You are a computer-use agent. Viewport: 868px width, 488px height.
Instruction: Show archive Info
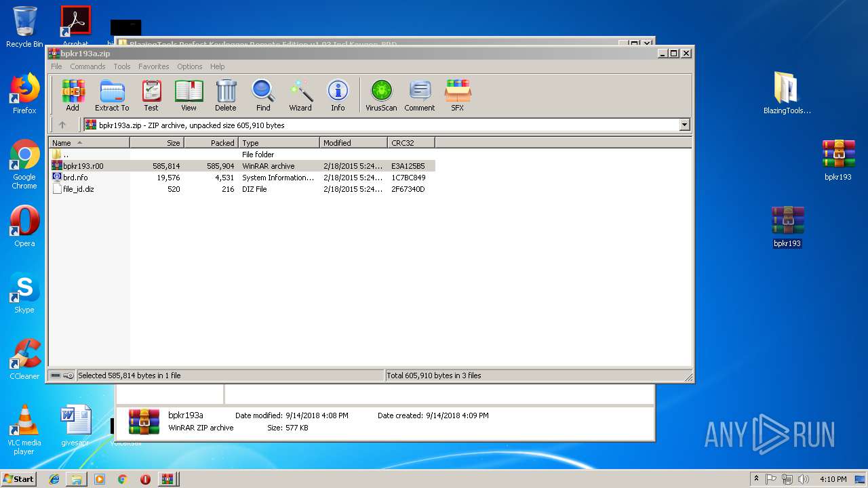click(338, 95)
